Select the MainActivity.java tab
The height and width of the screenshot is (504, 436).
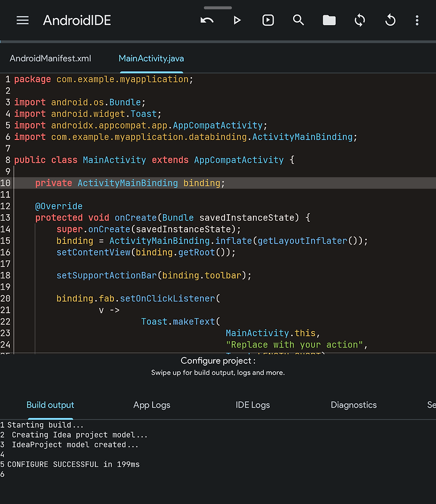pos(151,58)
